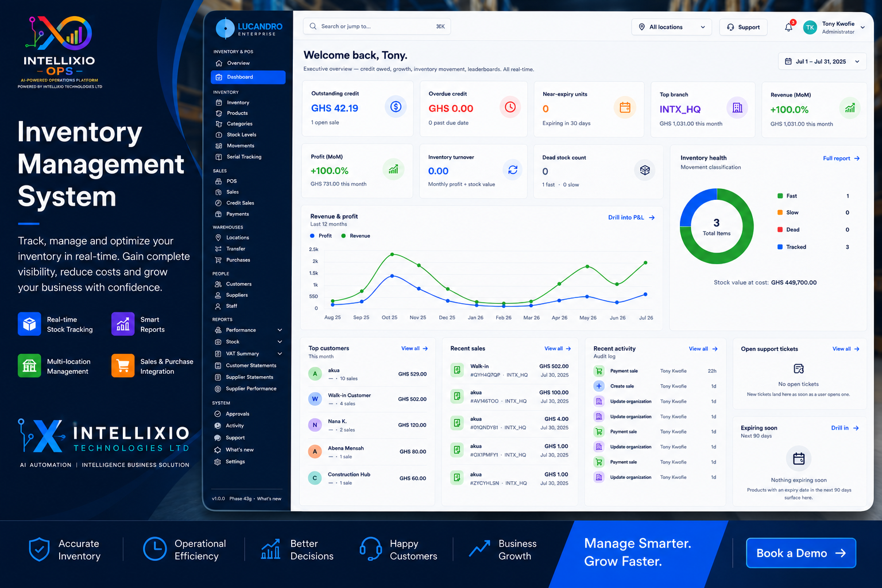Click the inventory health donut chart
Screen dimensions: 882x588
(x=717, y=226)
